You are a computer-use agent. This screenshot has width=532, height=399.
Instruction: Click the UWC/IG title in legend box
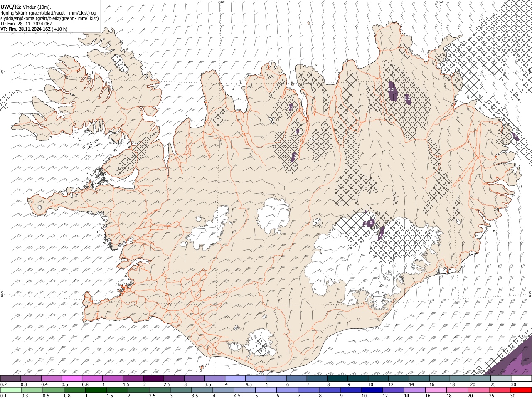point(10,7)
